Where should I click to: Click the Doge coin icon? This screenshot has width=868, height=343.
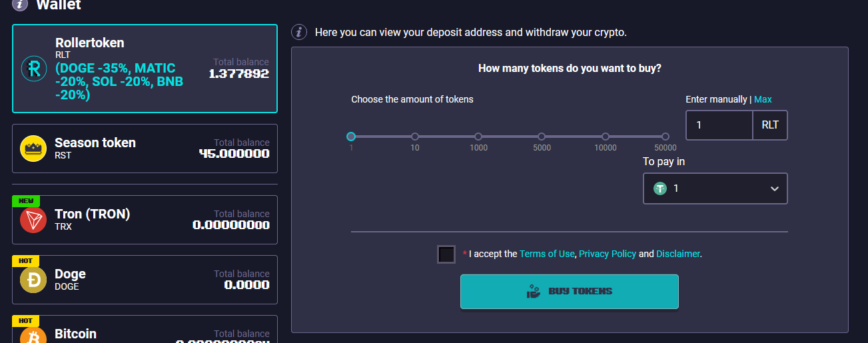pyautogui.click(x=33, y=280)
